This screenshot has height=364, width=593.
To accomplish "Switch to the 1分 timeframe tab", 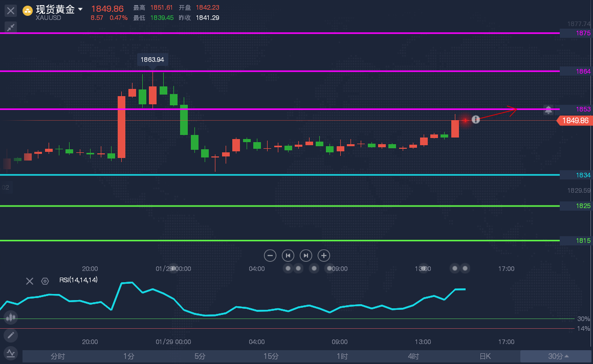I will coord(129,356).
